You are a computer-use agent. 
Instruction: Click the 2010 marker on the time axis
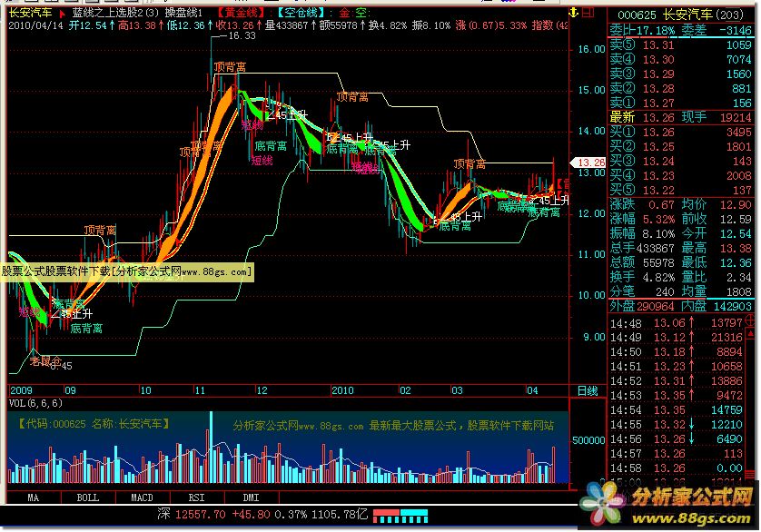341,390
